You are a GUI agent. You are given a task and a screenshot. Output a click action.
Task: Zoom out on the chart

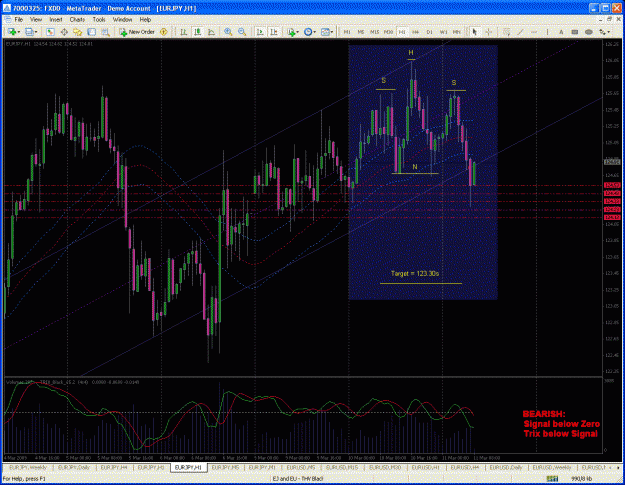(x=242, y=32)
